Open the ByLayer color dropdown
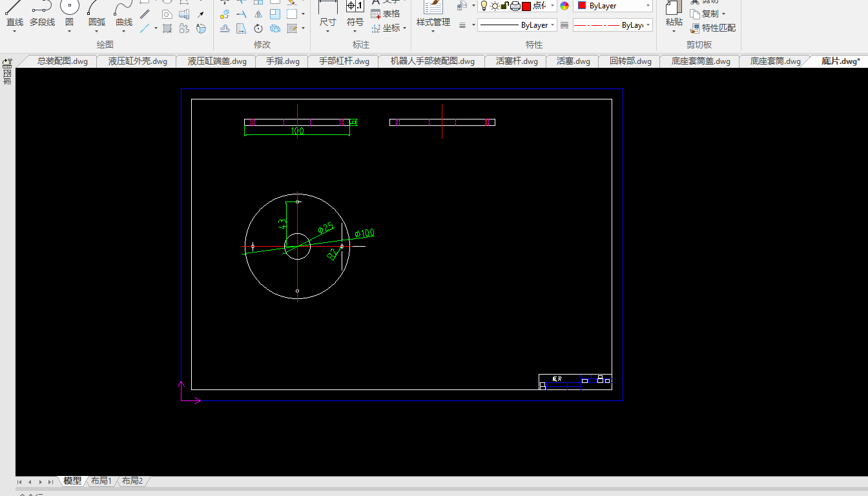Viewport: 868px width, 496px height. 648,6
